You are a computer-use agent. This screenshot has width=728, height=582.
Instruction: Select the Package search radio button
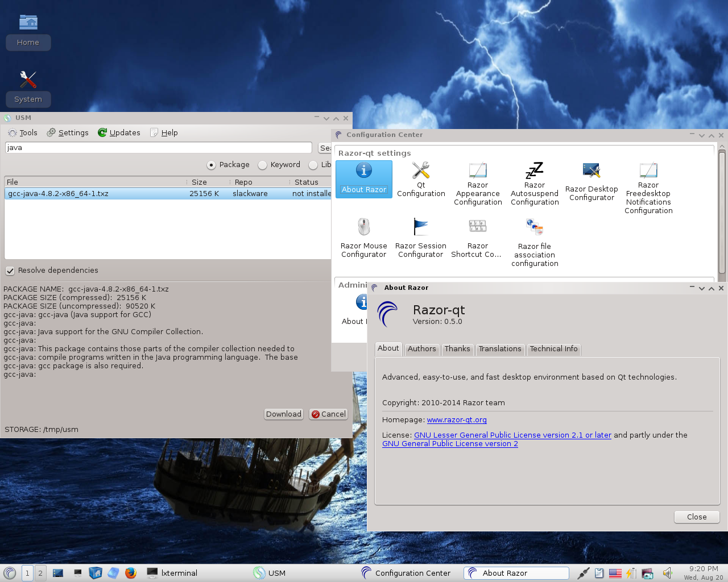[228, 165]
